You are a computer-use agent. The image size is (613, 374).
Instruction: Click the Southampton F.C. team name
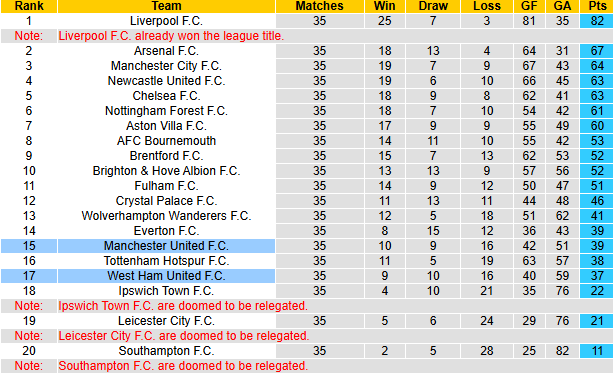pyautogui.click(x=166, y=351)
